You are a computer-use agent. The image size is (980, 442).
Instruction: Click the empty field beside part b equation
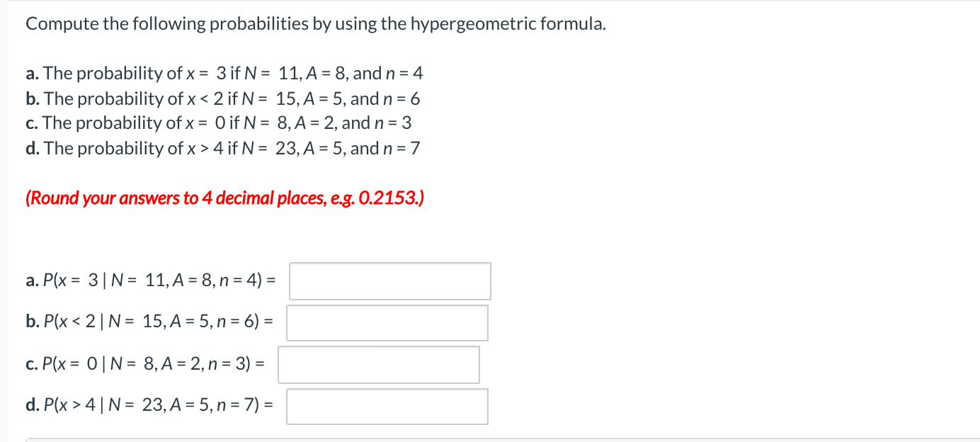click(387, 323)
